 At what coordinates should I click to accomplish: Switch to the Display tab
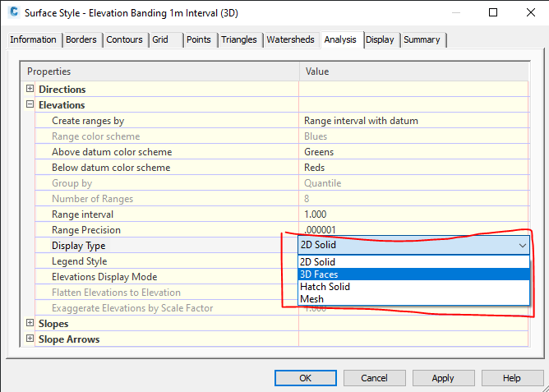[381, 40]
